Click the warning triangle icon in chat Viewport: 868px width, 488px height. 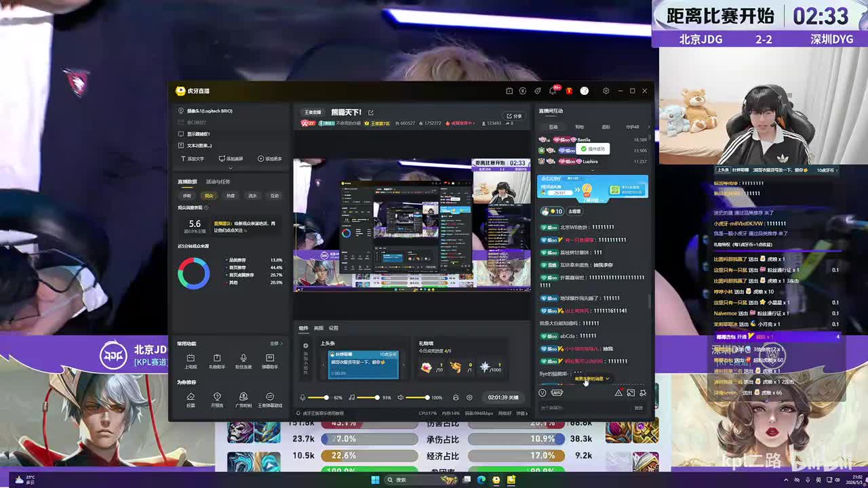point(618,392)
